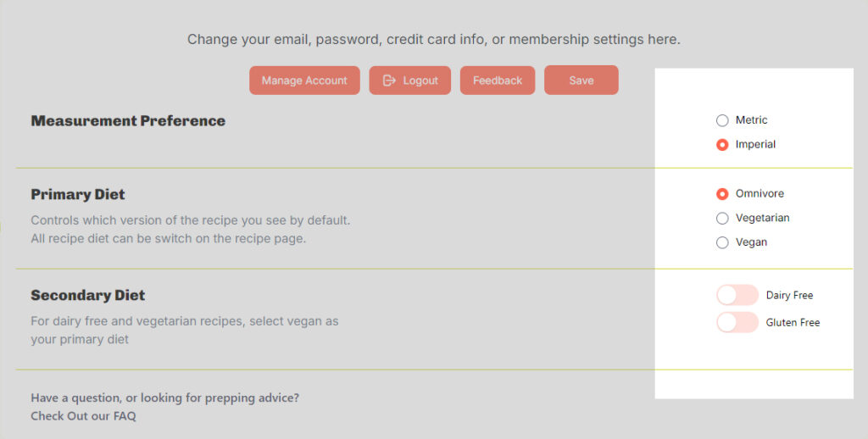Click the Logout button label
This screenshot has height=439, width=868.
coord(420,81)
